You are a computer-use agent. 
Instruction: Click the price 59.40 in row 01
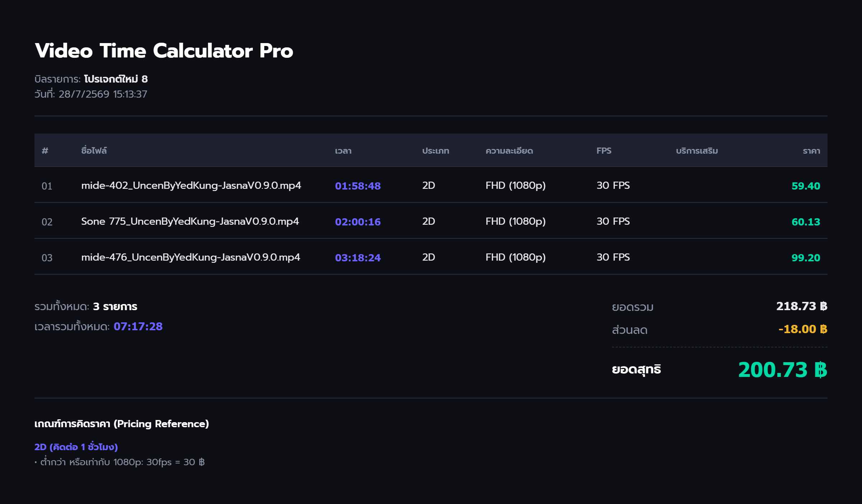pos(806,186)
